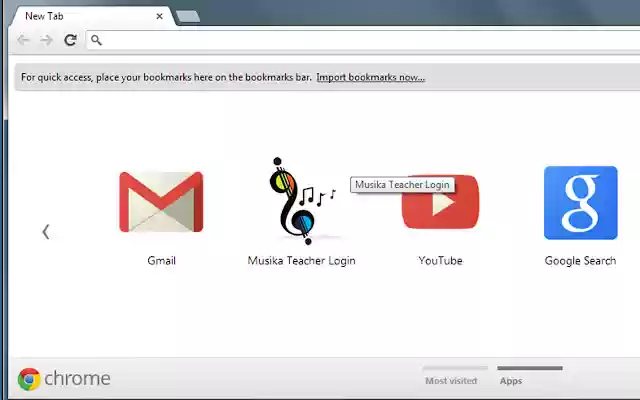Go to the previous page with the left chevron
Screen dimensions: 640x400
(x=46, y=232)
